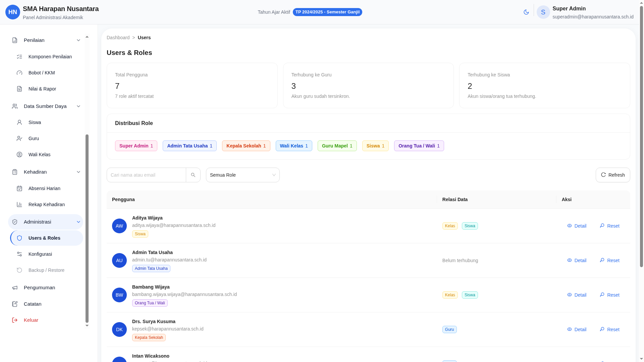This screenshot has height=362, width=644.
Task: Toggle dark mode moon icon
Action: click(526, 12)
